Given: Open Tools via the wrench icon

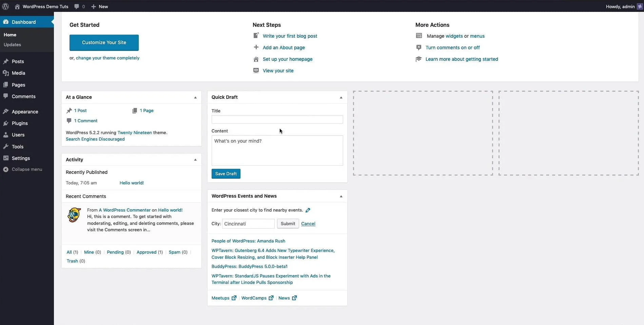Looking at the screenshot, I should click(5, 146).
